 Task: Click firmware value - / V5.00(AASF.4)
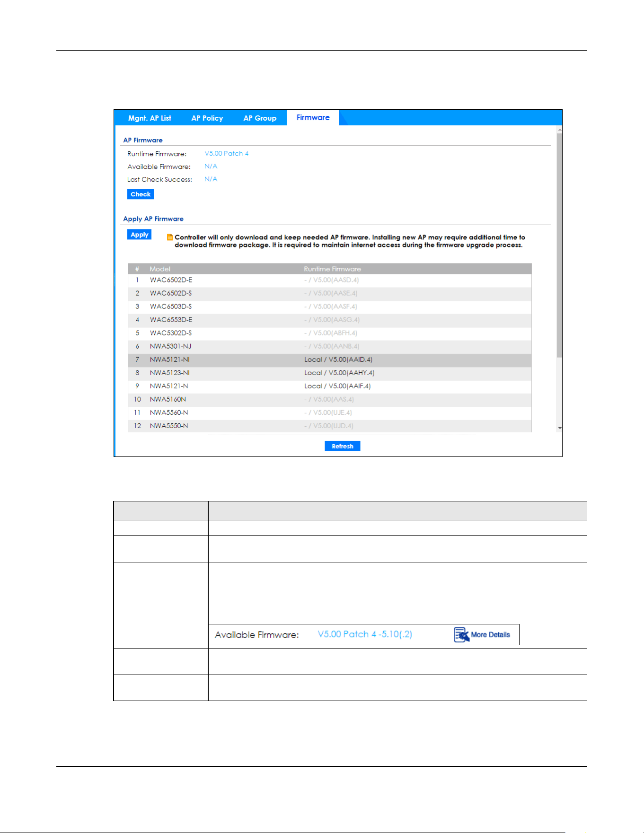(330, 307)
